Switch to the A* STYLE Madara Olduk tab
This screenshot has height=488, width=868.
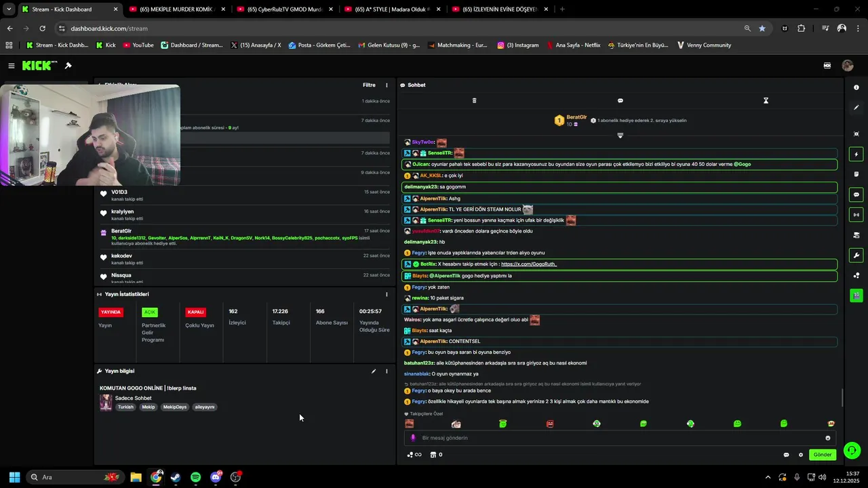tap(392, 9)
